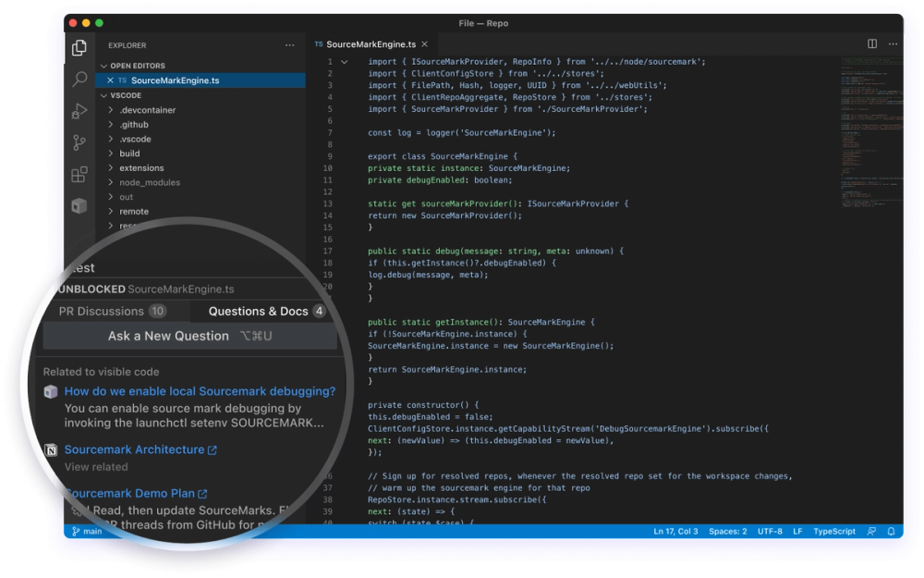This screenshot has height=578, width=924.
Task: Click code line 'export class SourceMarkEngine {'
Action: [442, 156]
